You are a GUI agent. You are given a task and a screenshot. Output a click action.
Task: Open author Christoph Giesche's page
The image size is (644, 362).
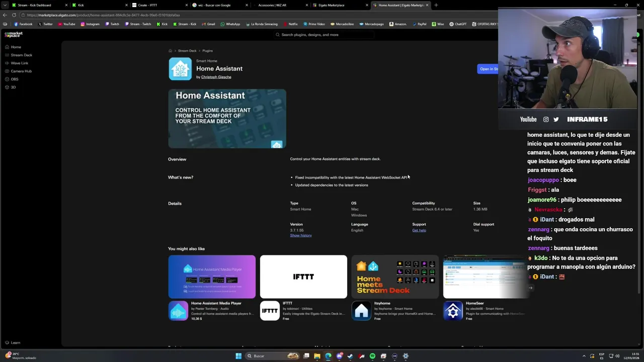[x=216, y=77]
